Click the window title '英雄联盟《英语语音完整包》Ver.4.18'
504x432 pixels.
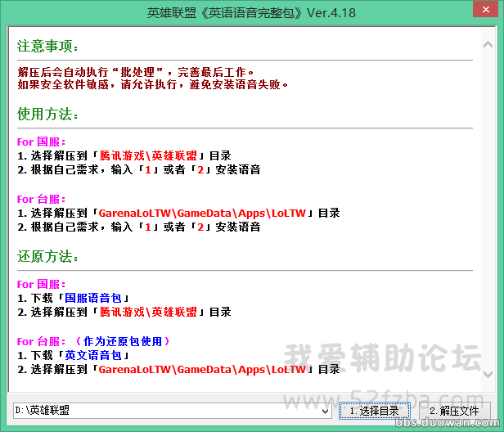(251, 13)
